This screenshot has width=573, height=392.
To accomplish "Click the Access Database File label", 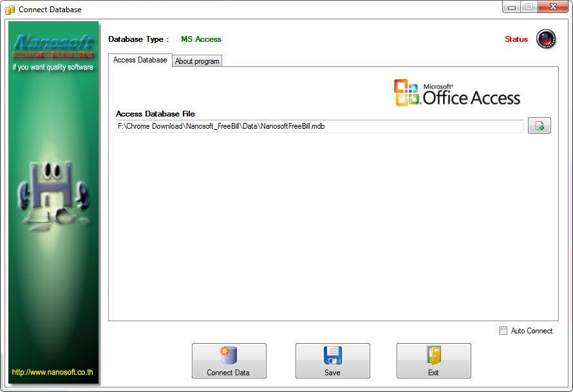I will [155, 114].
